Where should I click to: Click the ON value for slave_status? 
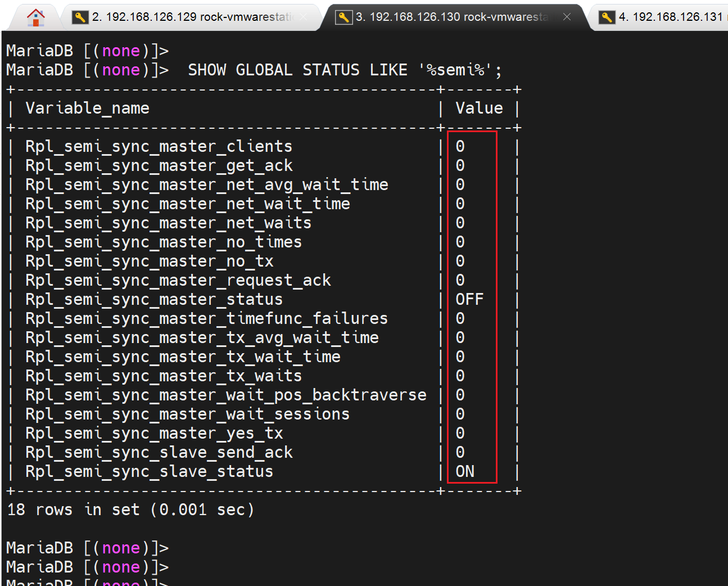(x=465, y=471)
